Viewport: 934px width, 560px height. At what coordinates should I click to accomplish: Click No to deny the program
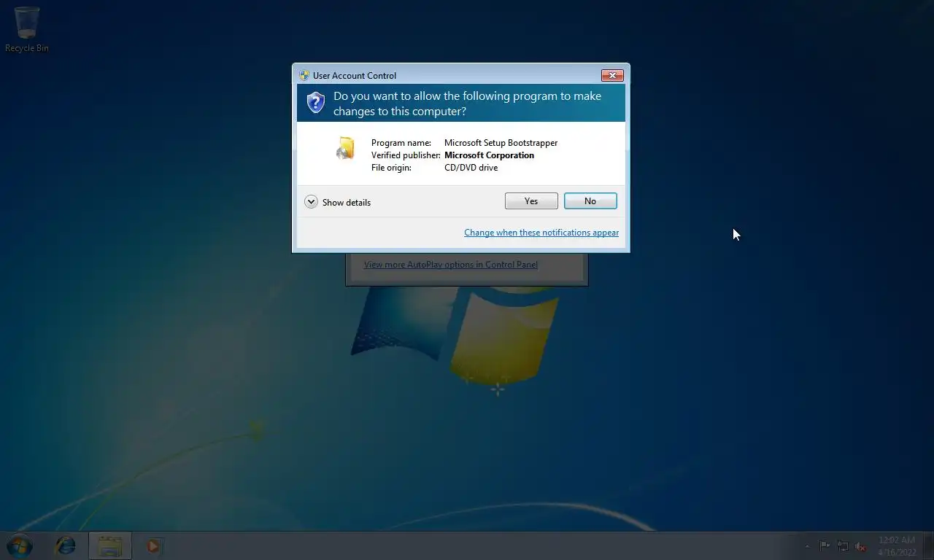point(590,201)
